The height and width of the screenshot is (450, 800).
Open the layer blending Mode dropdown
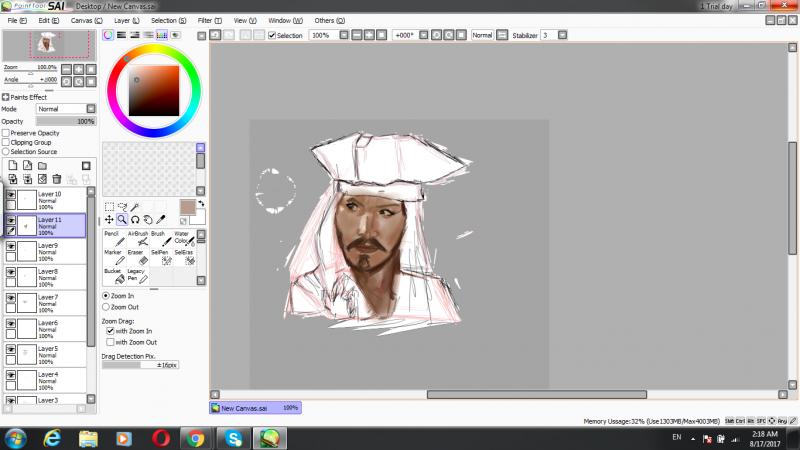click(x=65, y=109)
